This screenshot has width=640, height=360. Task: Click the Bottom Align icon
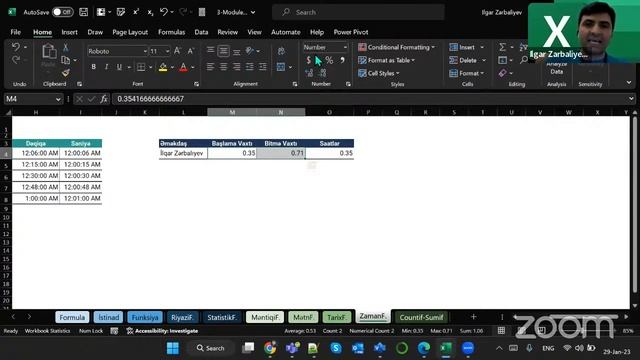[236, 51]
